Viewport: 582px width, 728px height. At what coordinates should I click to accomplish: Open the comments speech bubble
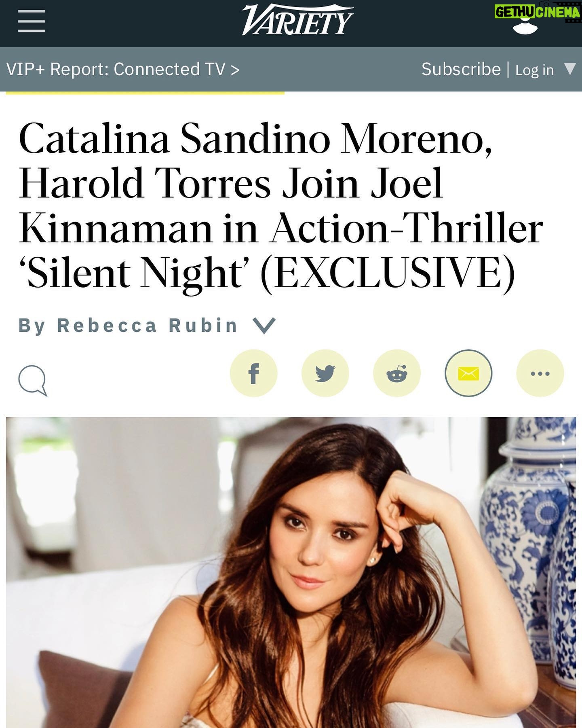click(x=33, y=381)
